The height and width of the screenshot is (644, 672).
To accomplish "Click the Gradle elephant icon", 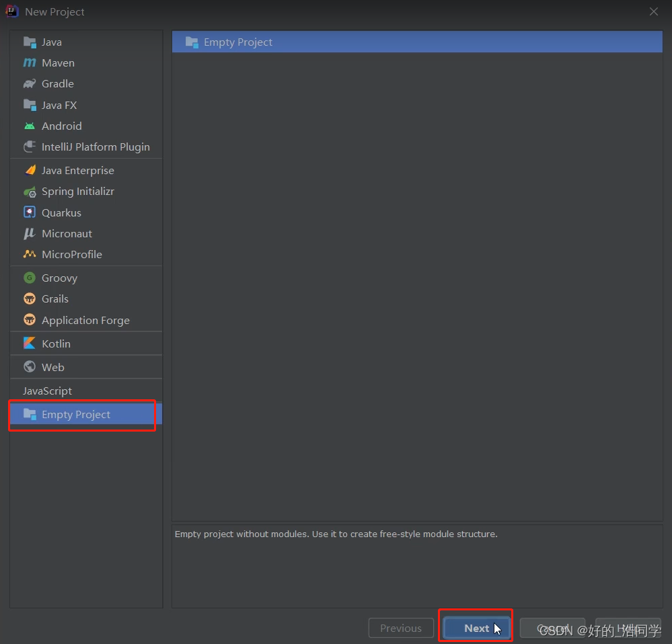I will (30, 83).
